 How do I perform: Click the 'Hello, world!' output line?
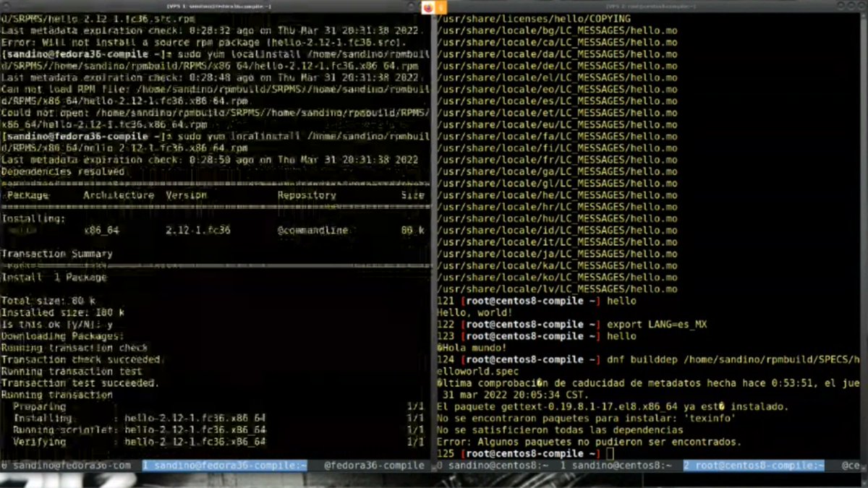(475, 313)
